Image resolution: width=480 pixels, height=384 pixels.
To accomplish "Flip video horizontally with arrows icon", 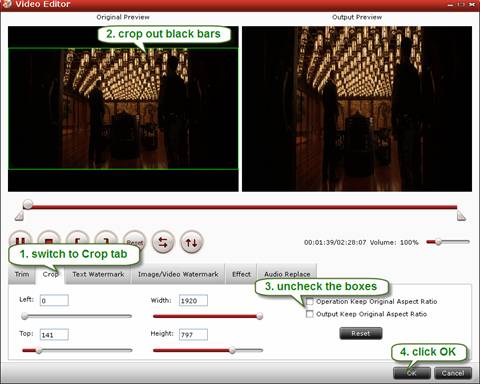I will [x=163, y=242].
